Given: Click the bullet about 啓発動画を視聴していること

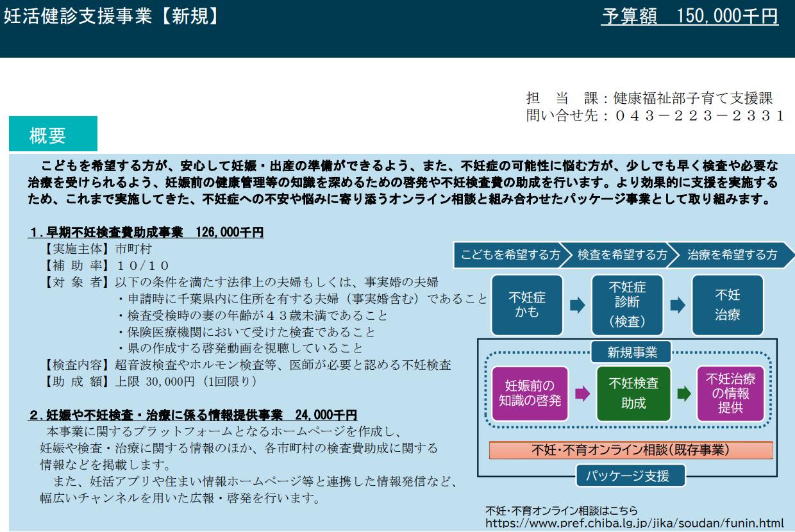Looking at the screenshot, I should point(239,349).
